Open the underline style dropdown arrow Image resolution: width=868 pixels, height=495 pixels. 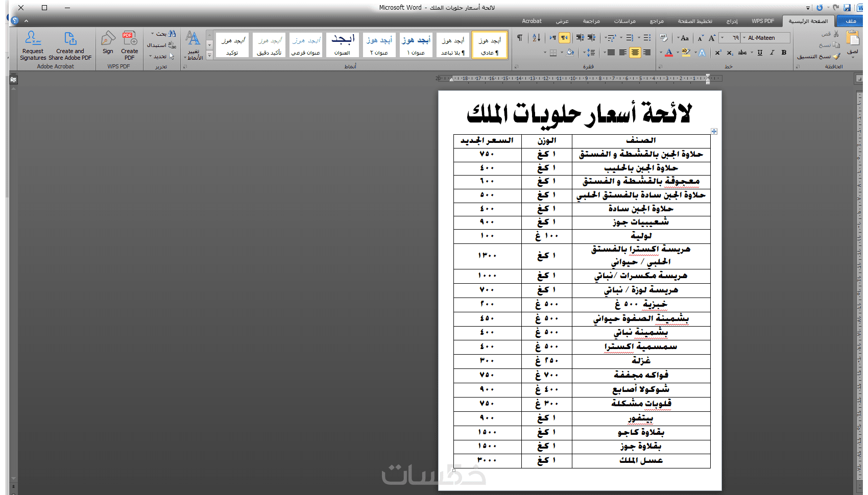[752, 53]
